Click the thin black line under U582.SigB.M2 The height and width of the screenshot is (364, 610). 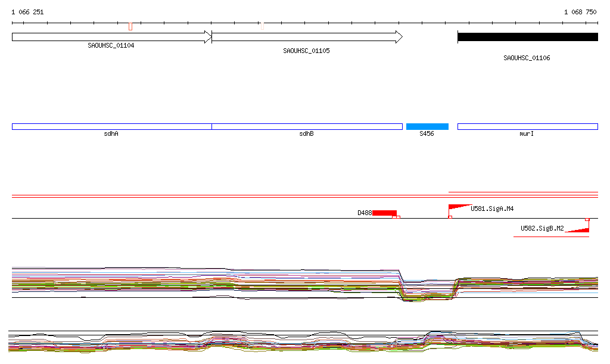[550, 237]
